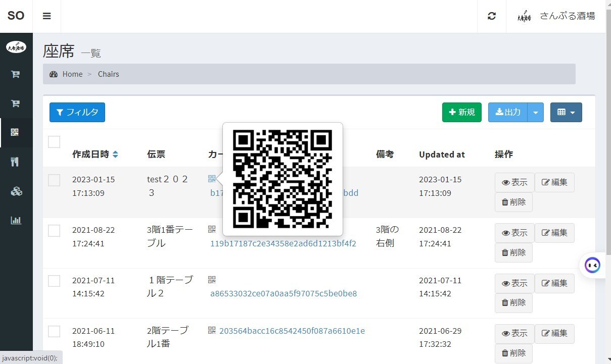Click 編集 for １階テーブル２ row

click(554, 283)
